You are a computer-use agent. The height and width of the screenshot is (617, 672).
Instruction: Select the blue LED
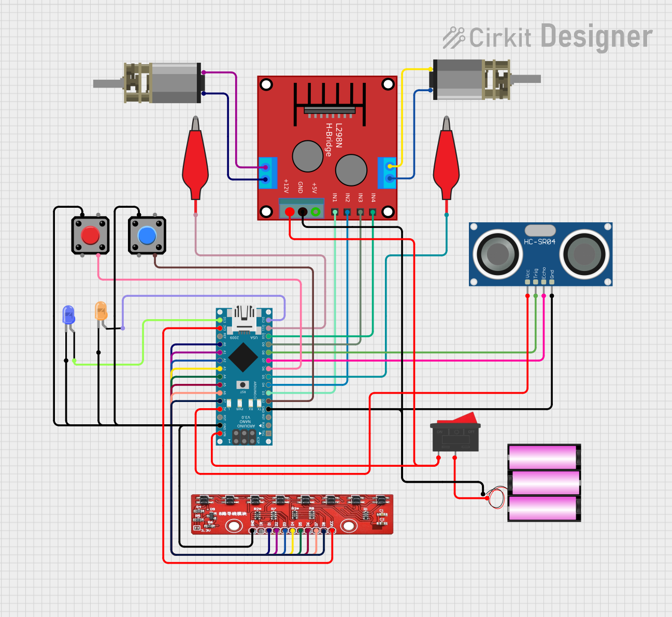pos(68,315)
